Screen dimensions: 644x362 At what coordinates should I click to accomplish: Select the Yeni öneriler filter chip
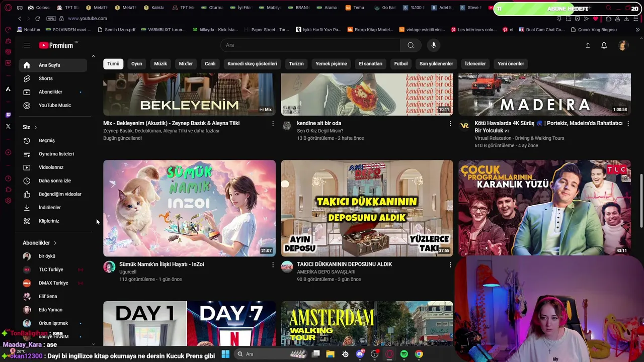(511, 64)
